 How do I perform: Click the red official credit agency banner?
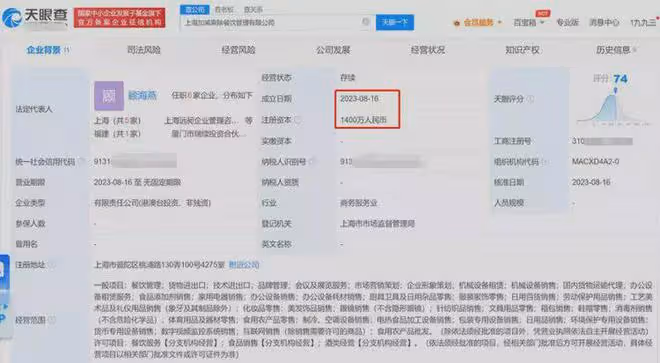pos(120,18)
